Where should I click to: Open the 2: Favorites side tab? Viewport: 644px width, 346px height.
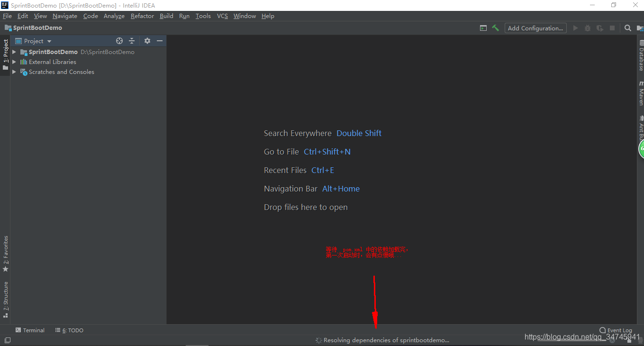(5, 254)
